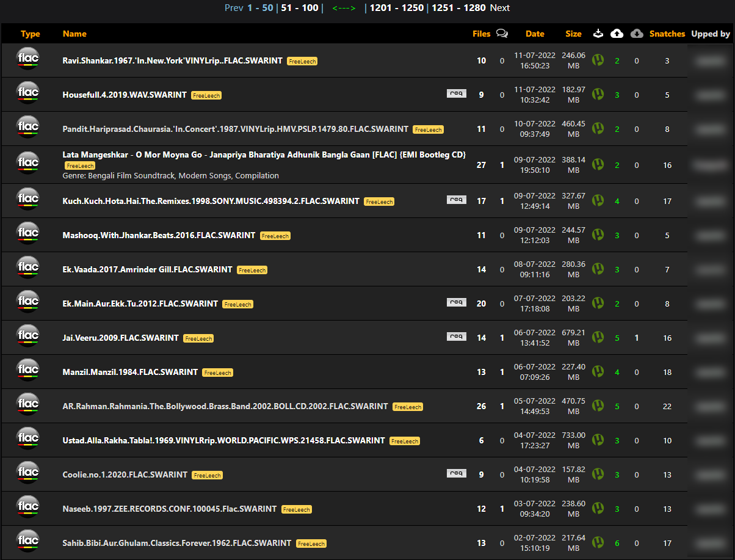The image size is (735, 560).
Task: Click the req badge on Kuch.Kuch.Hota.Hai row
Action: point(456,199)
